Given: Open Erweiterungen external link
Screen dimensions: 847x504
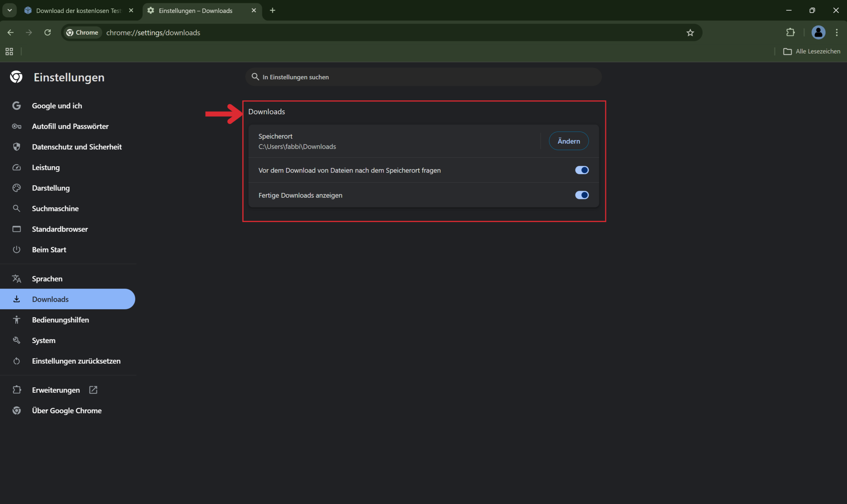Looking at the screenshot, I should 56,390.
